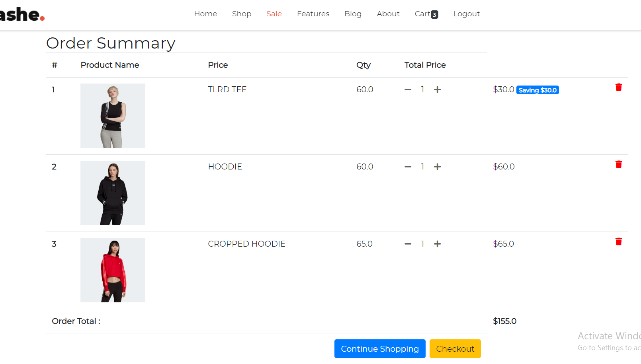Click the Order Summary heading

[x=111, y=43]
